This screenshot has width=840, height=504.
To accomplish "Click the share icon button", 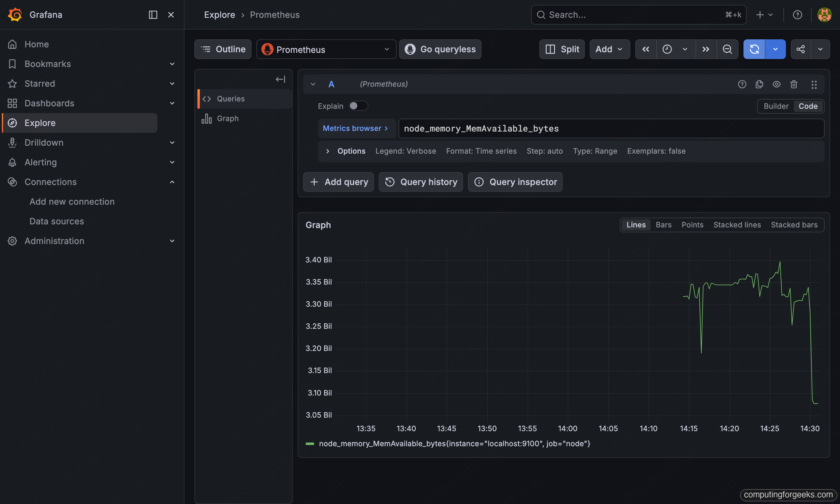I will [801, 49].
